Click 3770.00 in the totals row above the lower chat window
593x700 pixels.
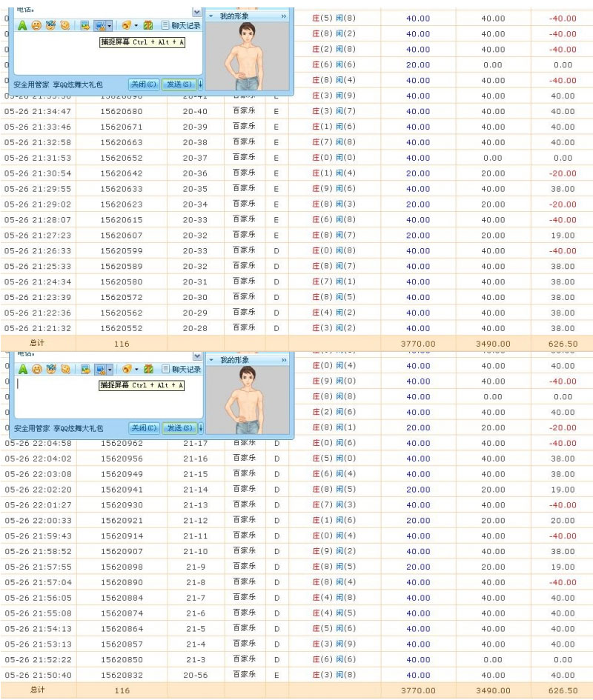coord(418,344)
